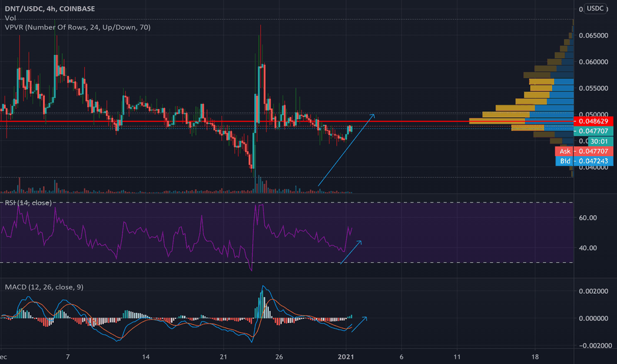Click 0.060000 on the price axis
Viewport: 617px width, 364px height.
593,62
